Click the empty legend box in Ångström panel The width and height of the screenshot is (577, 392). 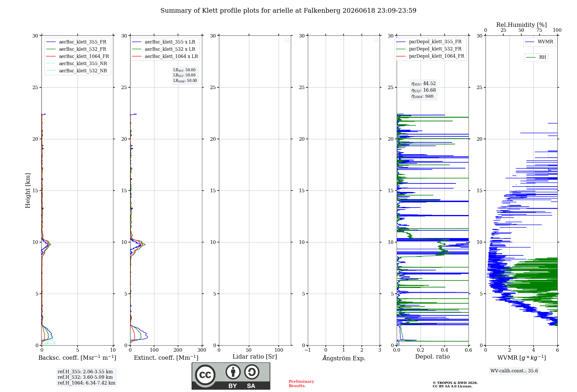376,40
